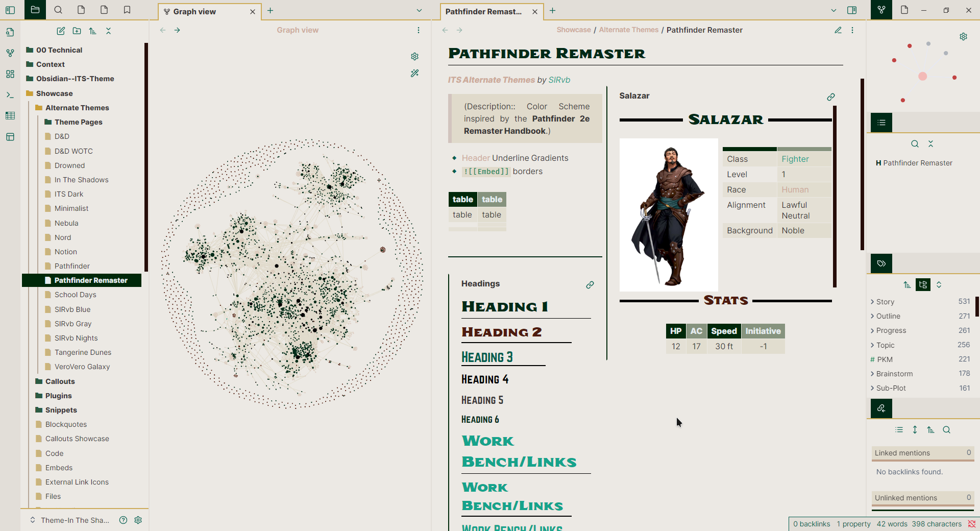Select Pathfinder Remaster heading in outline
The width and height of the screenshot is (980, 531).
click(918, 163)
